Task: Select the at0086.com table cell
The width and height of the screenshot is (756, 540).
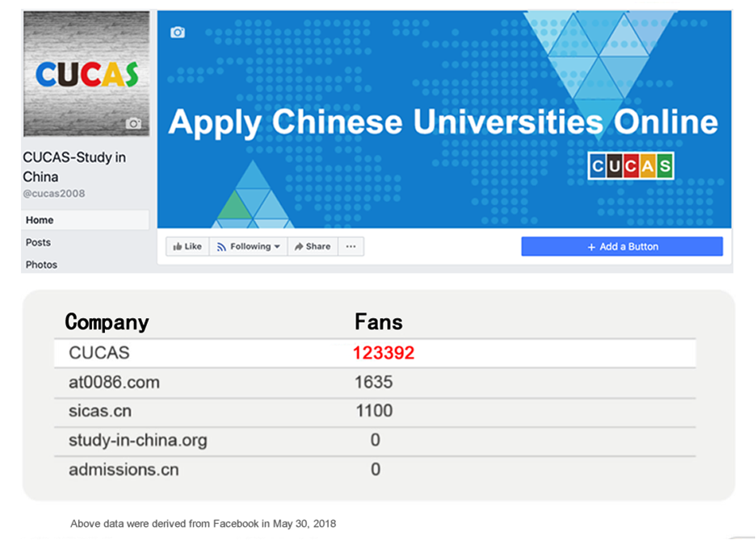Action: point(114,383)
